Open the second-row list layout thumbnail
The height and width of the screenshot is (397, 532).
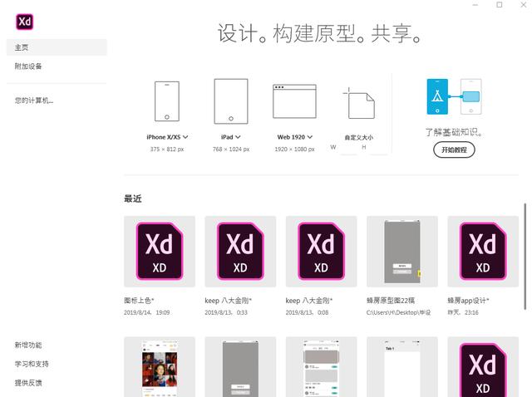322,367
